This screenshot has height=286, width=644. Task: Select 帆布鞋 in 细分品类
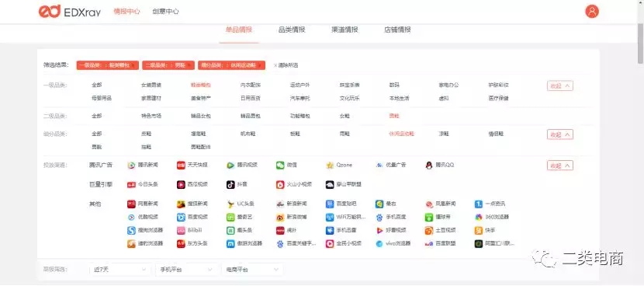point(248,134)
